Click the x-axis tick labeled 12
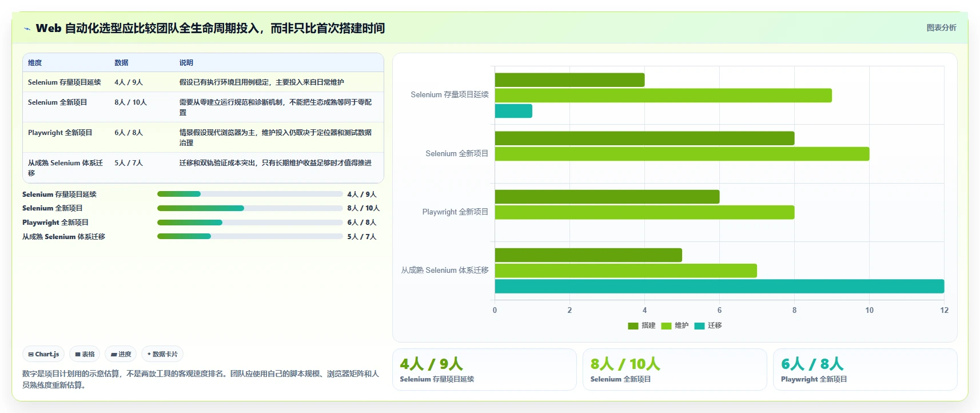This screenshot has width=980, height=413. coord(944,310)
